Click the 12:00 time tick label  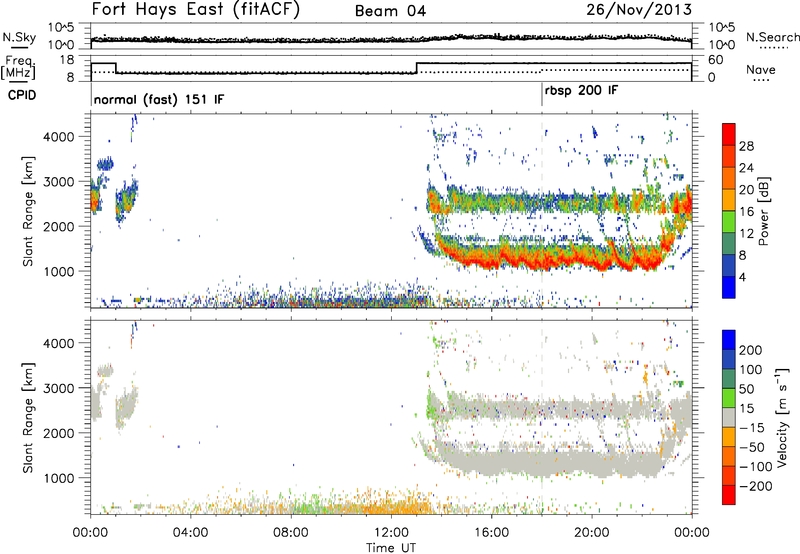[x=391, y=533]
